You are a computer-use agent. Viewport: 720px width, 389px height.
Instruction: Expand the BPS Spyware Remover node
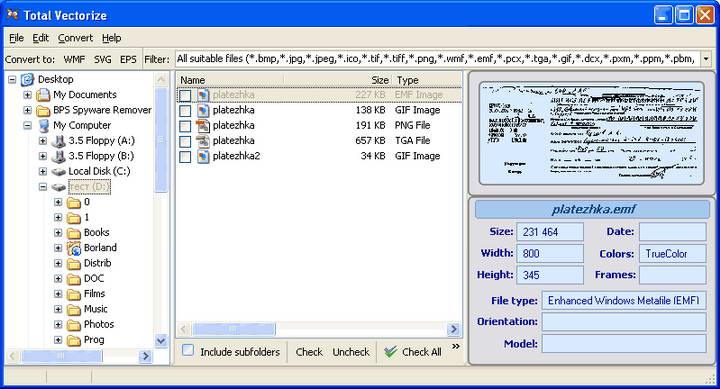tap(28, 110)
